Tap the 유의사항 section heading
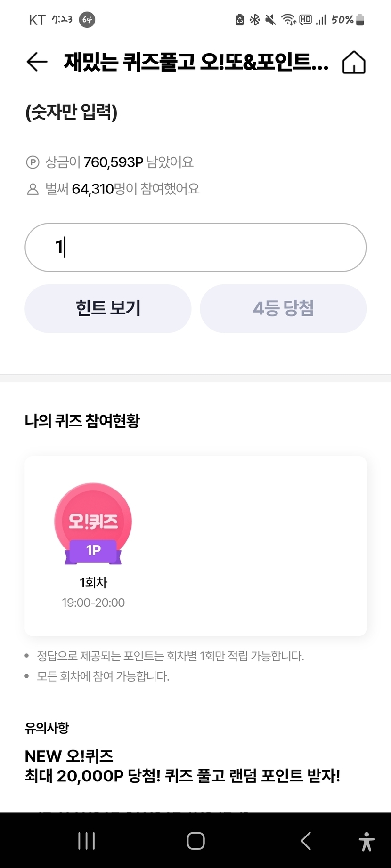Viewport: 391px width, 868px height. click(47, 728)
